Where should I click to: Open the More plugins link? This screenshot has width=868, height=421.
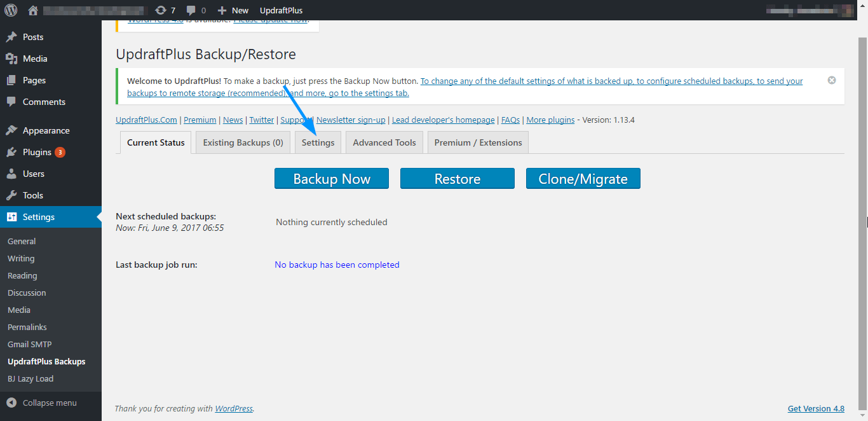click(550, 120)
